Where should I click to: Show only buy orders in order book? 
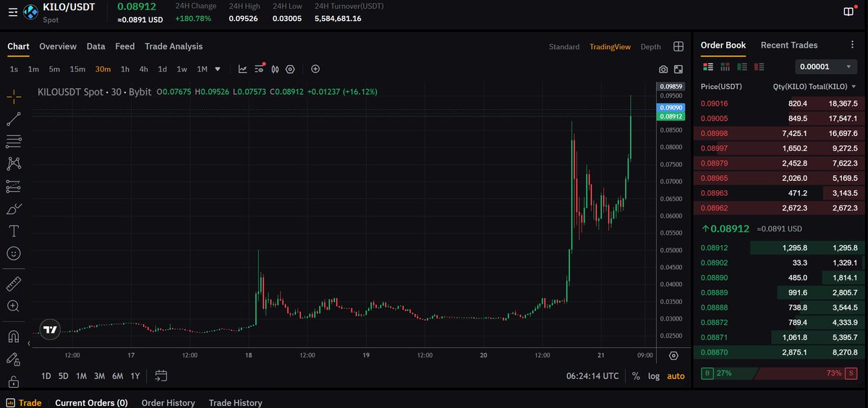pos(742,67)
